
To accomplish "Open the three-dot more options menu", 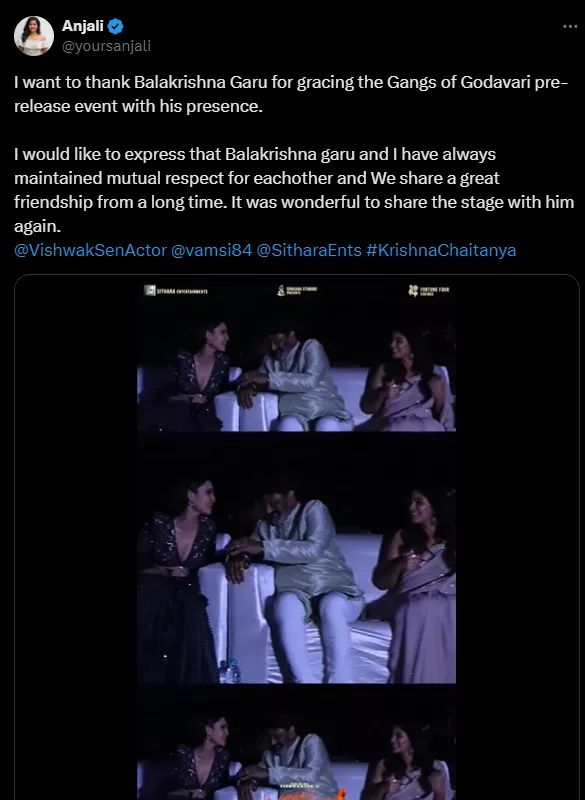I will coord(570,26).
